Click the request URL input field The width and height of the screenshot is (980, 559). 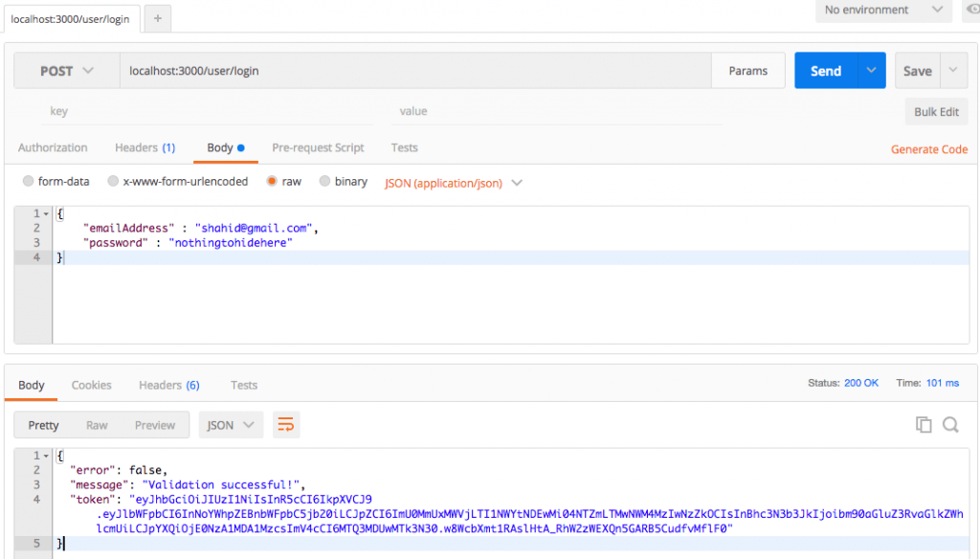(x=383, y=70)
